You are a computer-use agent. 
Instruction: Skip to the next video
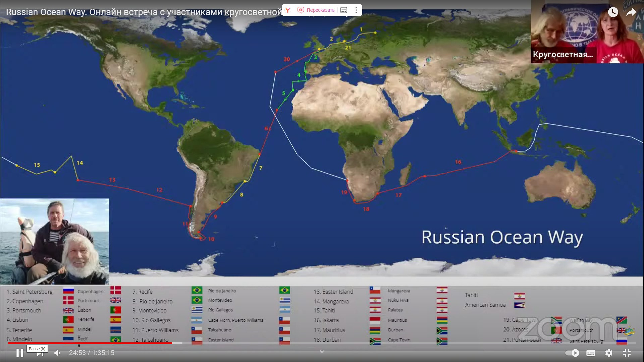(x=41, y=354)
